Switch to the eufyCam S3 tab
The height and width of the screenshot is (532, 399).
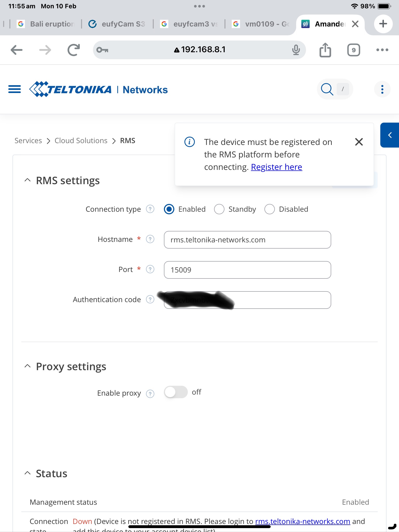pyautogui.click(x=117, y=24)
